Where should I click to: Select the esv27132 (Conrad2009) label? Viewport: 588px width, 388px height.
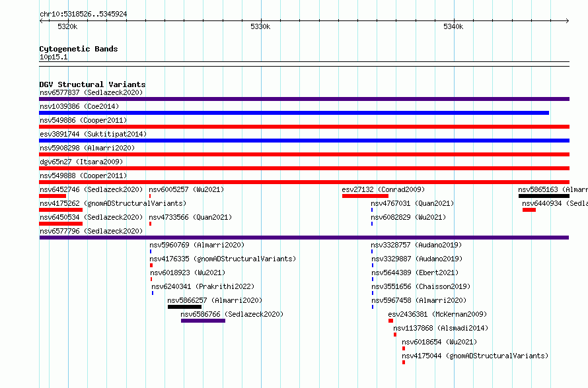[383, 189]
